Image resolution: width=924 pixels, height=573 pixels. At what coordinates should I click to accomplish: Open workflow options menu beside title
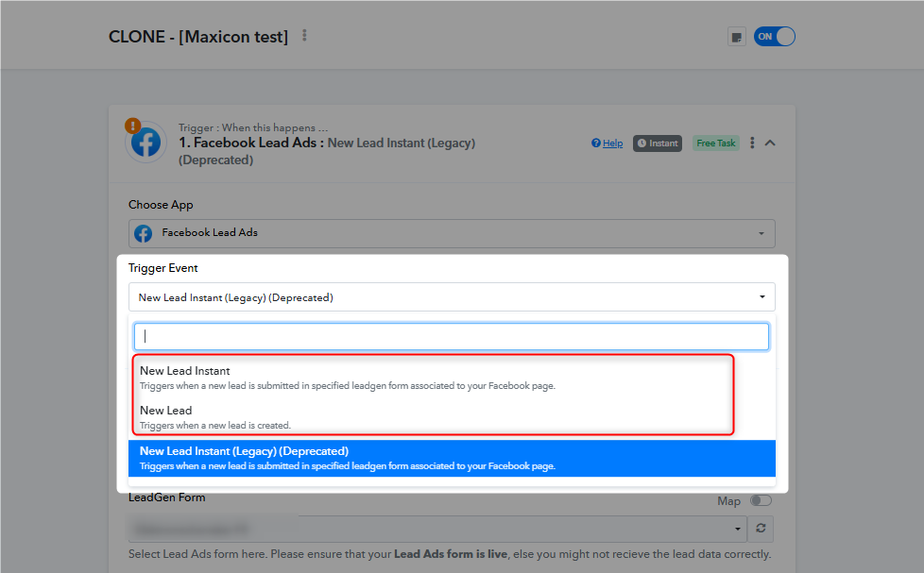pos(304,35)
